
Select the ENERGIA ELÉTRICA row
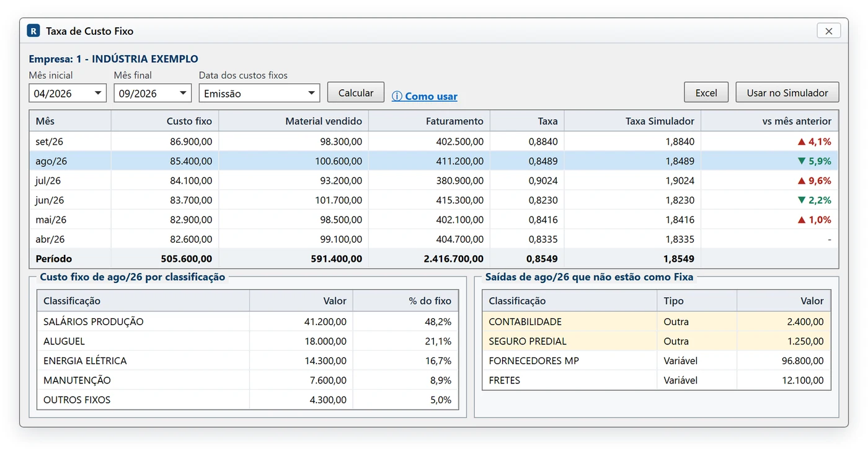[247, 360]
